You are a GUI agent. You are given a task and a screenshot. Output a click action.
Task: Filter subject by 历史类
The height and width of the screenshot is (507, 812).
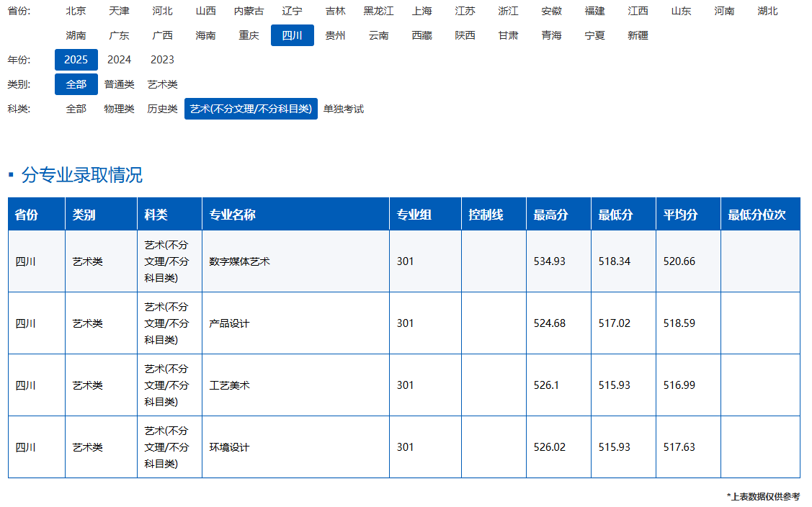(163, 109)
